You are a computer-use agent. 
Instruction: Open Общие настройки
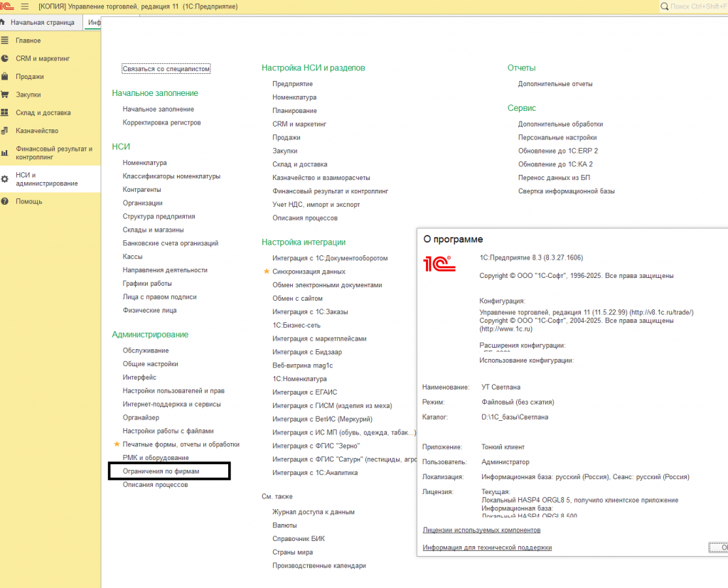click(151, 364)
